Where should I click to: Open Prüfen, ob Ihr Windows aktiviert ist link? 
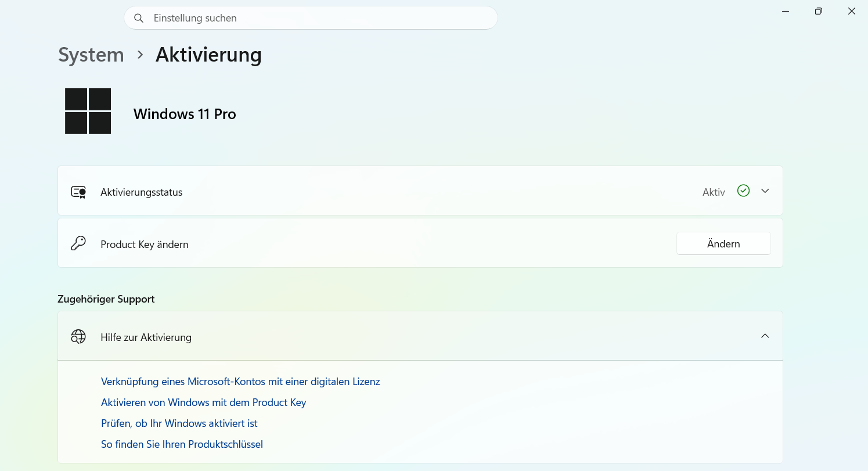(179, 423)
